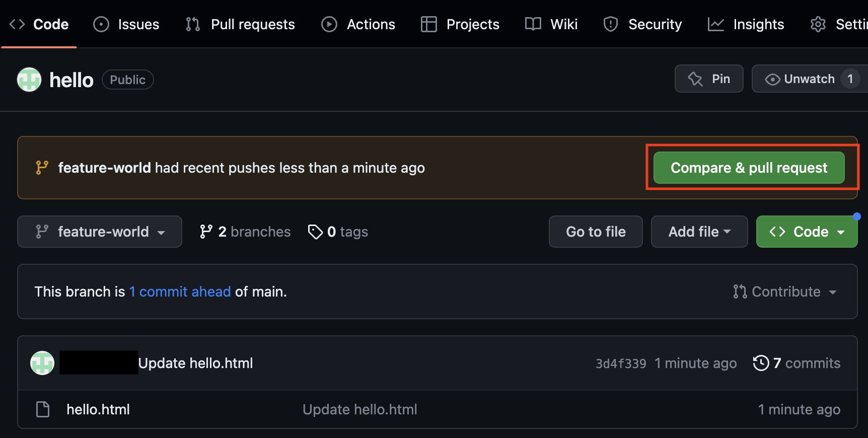Click the hello.html file icon
Image resolution: width=868 pixels, height=438 pixels.
[x=43, y=409]
